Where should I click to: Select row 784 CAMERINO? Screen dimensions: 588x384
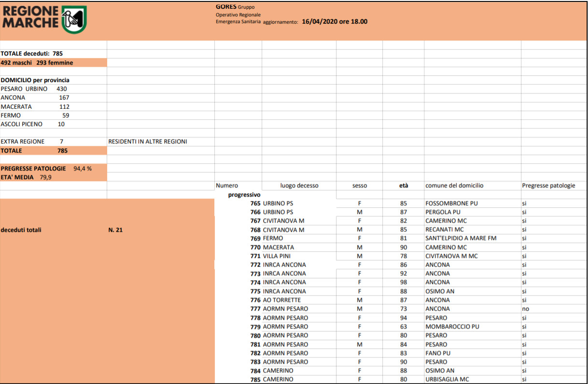401,370
